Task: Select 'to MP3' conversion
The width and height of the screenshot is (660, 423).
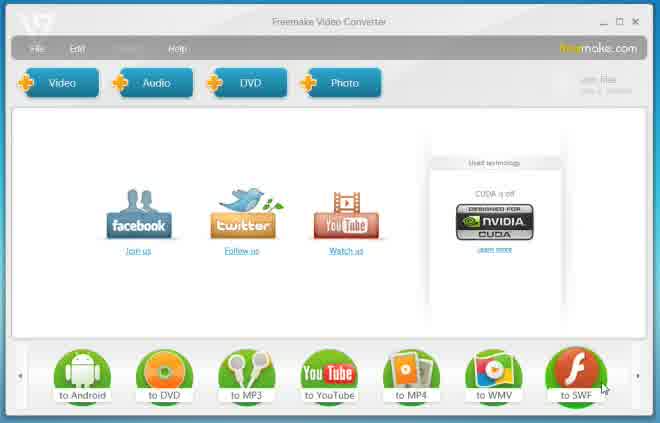Action: (x=247, y=377)
